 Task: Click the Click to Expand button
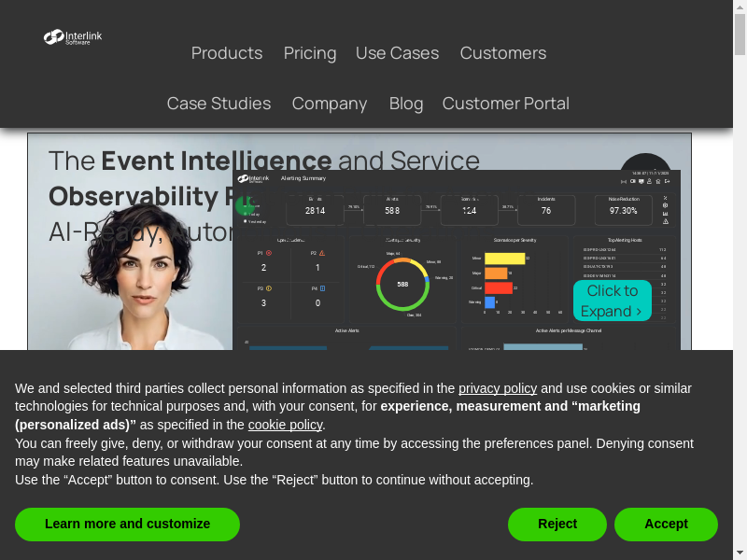click(612, 301)
